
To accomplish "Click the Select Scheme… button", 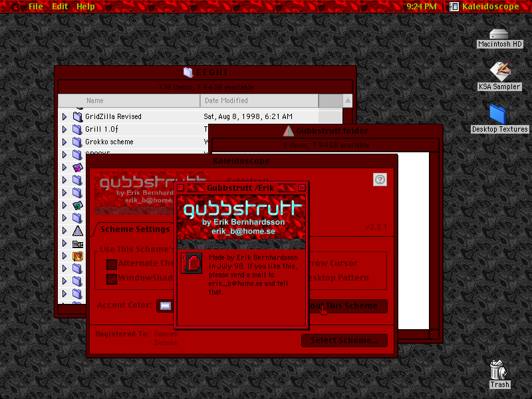I will [x=344, y=340].
